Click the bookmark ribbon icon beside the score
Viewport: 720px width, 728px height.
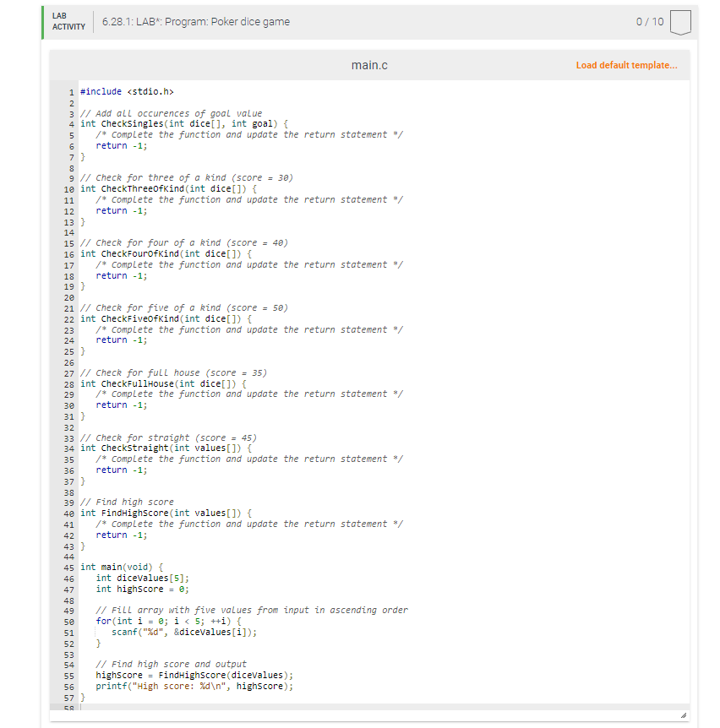coord(679,22)
